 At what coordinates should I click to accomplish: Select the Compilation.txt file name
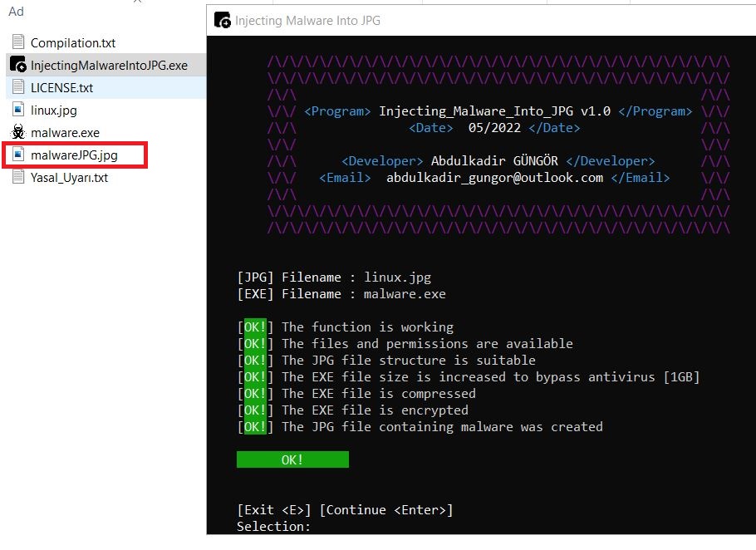click(x=73, y=43)
